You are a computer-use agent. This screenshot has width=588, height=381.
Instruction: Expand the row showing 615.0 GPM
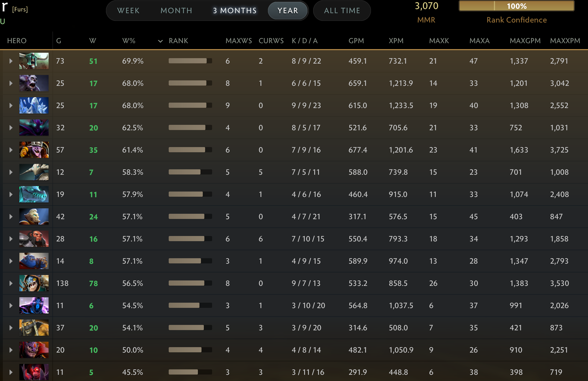tap(11, 105)
